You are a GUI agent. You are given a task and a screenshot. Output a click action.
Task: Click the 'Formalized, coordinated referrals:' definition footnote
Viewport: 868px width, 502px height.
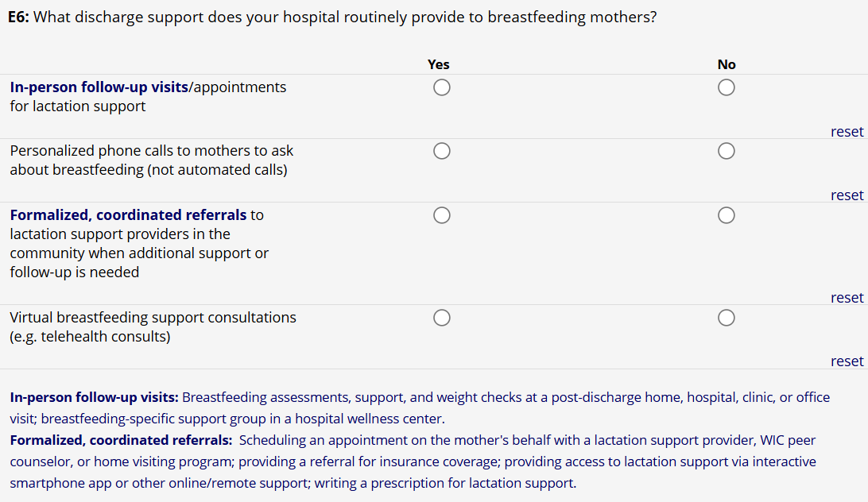121,440
